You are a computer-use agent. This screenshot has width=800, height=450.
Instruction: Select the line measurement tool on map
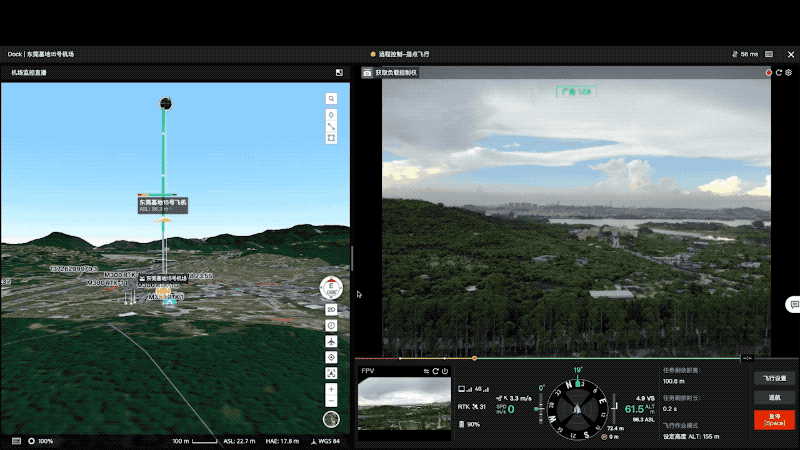(331, 126)
